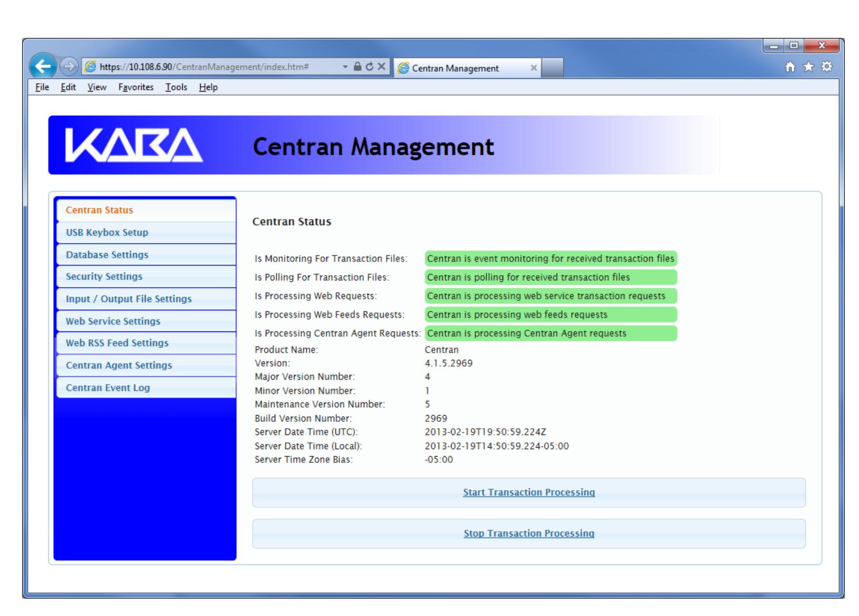
Task: Open Security Settings
Action: click(146, 277)
